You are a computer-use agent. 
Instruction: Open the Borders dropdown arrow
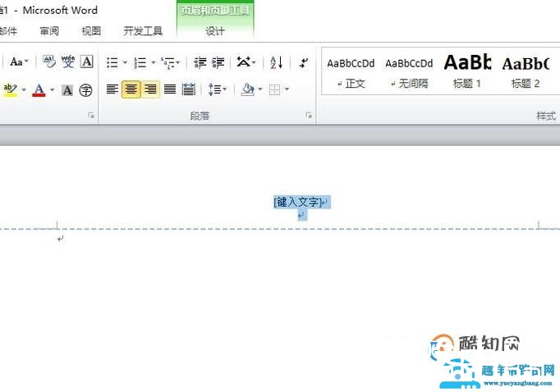point(287,89)
